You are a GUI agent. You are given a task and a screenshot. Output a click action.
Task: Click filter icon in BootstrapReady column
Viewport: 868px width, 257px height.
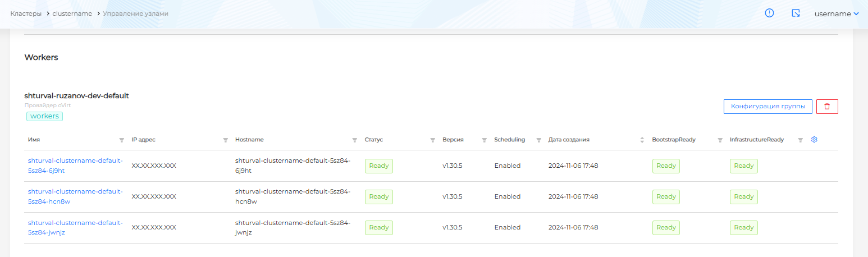pos(720,140)
